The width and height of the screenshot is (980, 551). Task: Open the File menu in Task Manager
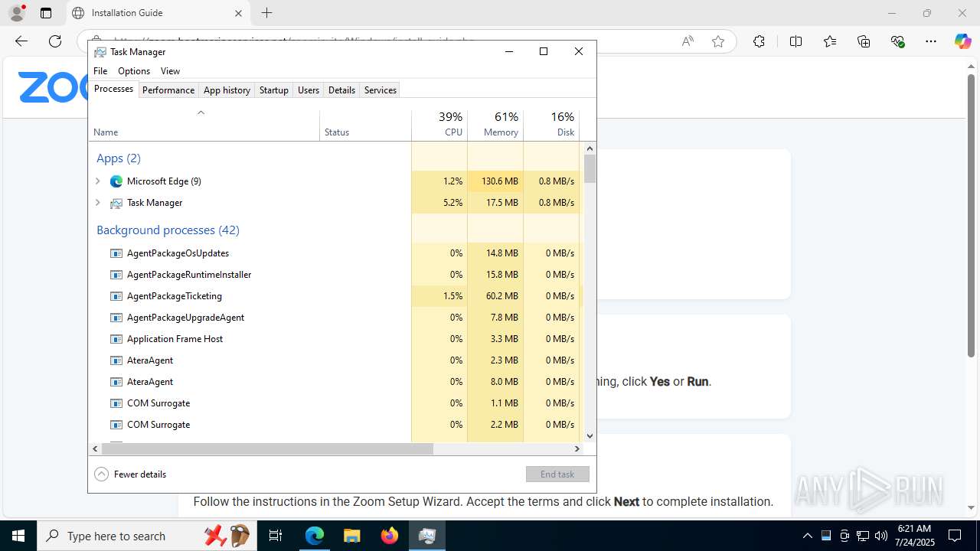(x=100, y=71)
